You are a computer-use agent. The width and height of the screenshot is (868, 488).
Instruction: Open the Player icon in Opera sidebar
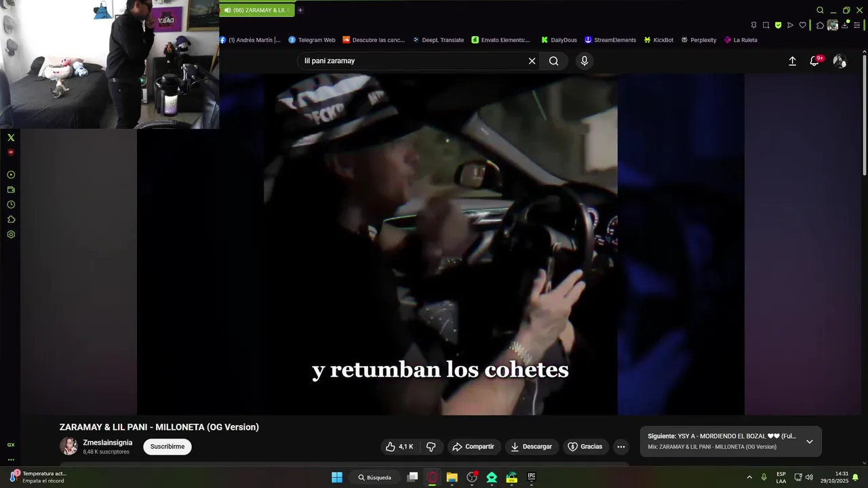(x=11, y=175)
